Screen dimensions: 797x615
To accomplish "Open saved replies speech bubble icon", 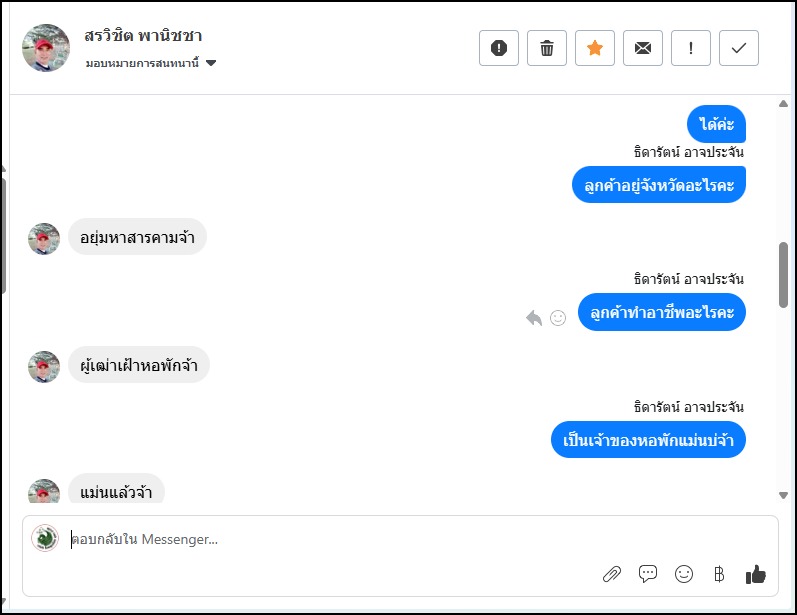I will point(648,574).
